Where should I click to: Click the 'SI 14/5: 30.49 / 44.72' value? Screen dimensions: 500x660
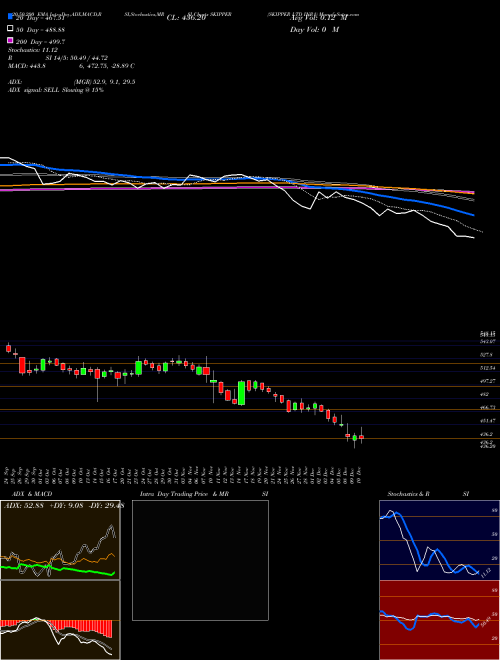click(x=77, y=58)
